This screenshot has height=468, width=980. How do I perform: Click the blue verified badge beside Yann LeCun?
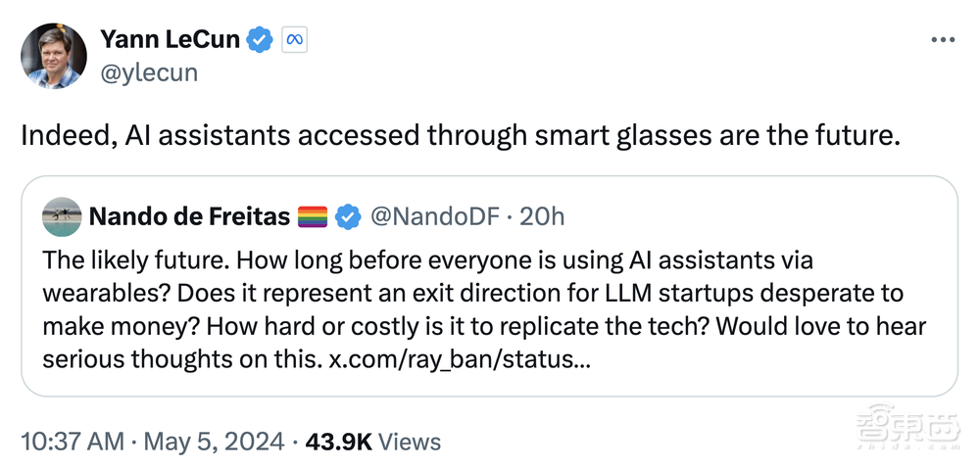point(258,40)
